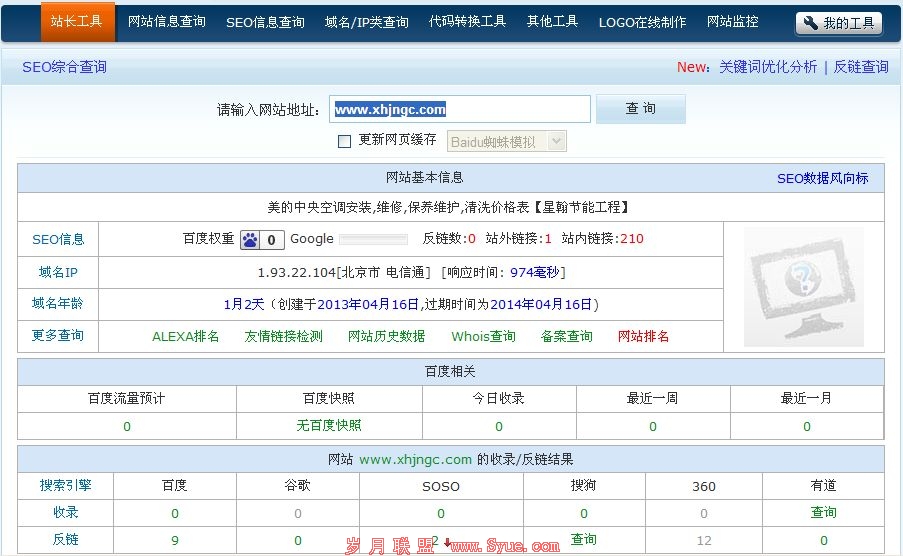
Task: Click the Baidu paw weight icon
Action: (250, 240)
